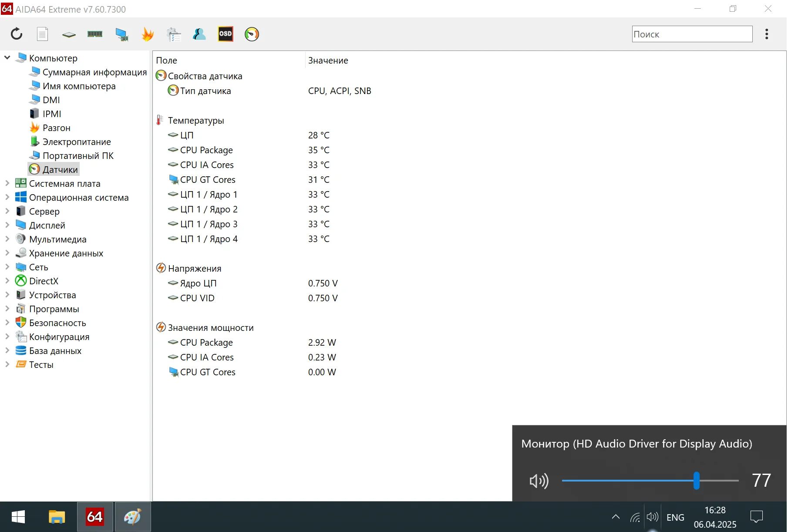This screenshot has height=532, width=788.
Task: Select CPU GT Cores temperature row
Action: [x=469, y=180]
